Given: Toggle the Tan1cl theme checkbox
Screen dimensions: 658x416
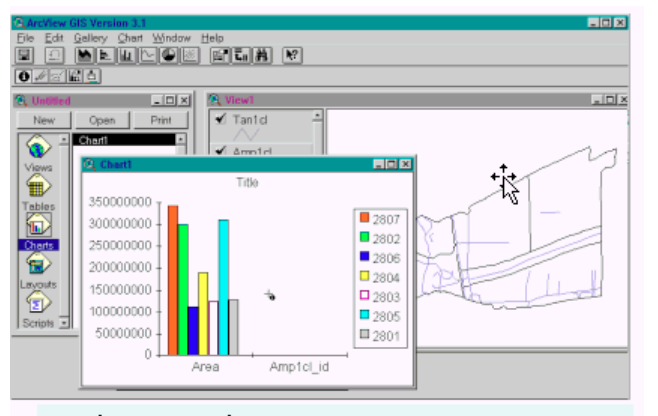Looking at the screenshot, I should point(220,120).
